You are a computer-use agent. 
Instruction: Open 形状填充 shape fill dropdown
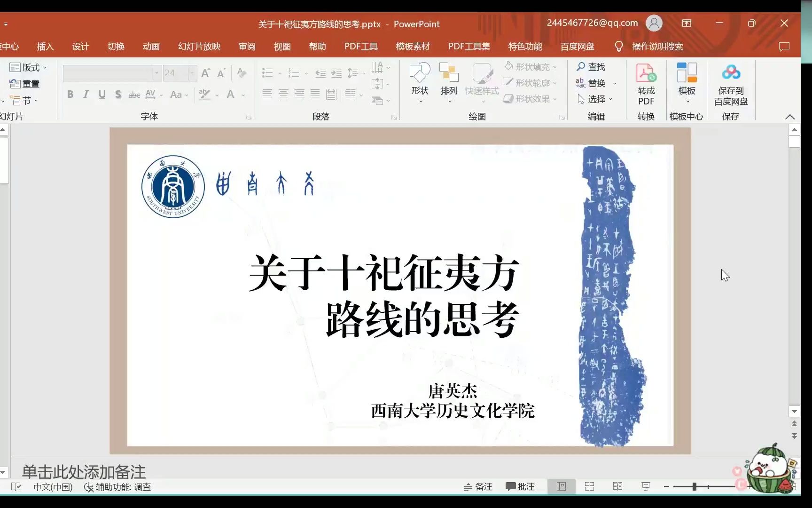point(531,67)
